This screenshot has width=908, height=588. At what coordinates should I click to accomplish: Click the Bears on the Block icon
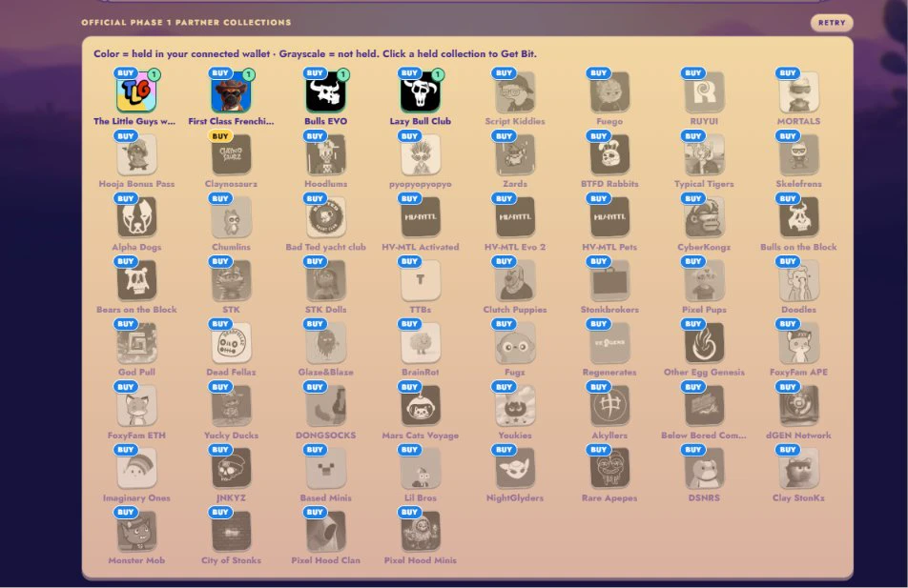click(x=136, y=280)
